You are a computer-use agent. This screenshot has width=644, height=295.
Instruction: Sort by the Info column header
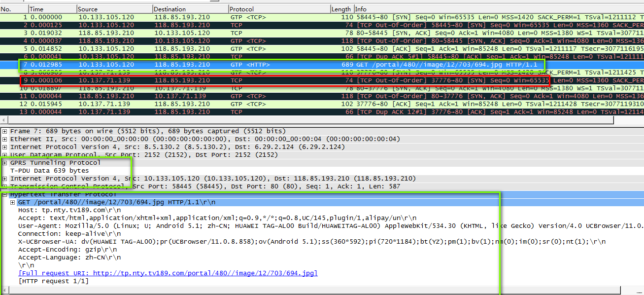coord(499,9)
